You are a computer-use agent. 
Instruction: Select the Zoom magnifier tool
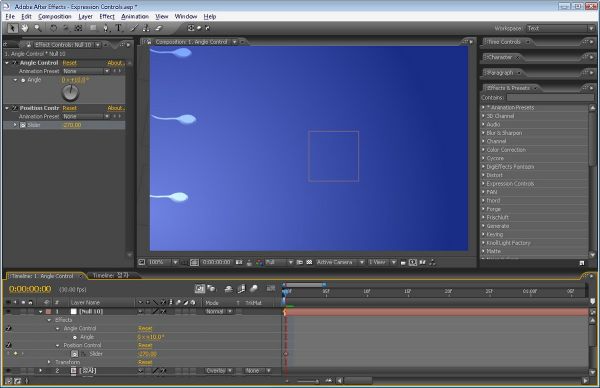pyautogui.click(x=37, y=28)
